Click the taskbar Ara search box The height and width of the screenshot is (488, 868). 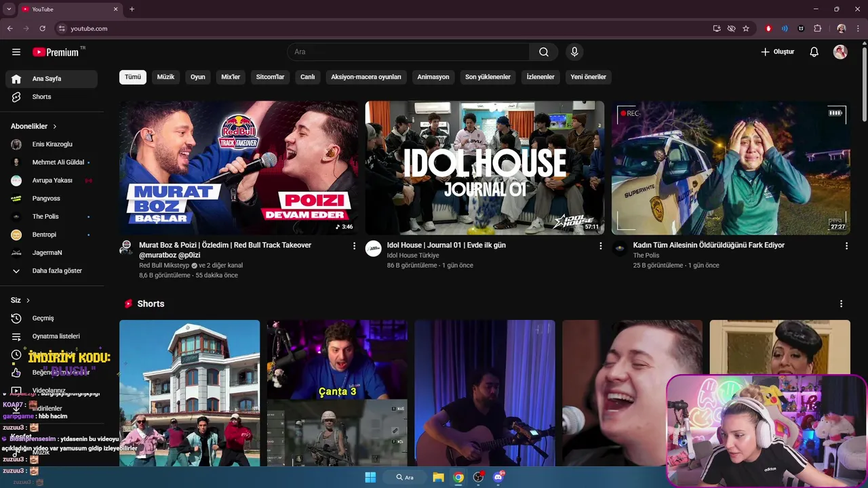[x=405, y=477]
